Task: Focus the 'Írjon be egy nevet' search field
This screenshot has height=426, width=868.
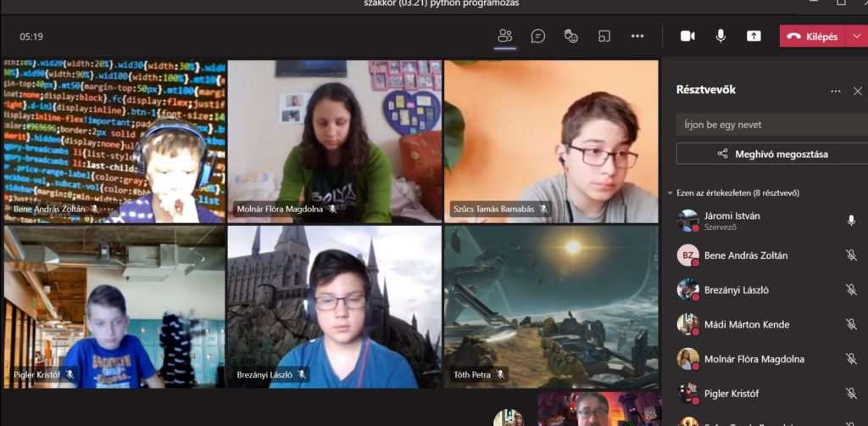Action: tap(771, 125)
